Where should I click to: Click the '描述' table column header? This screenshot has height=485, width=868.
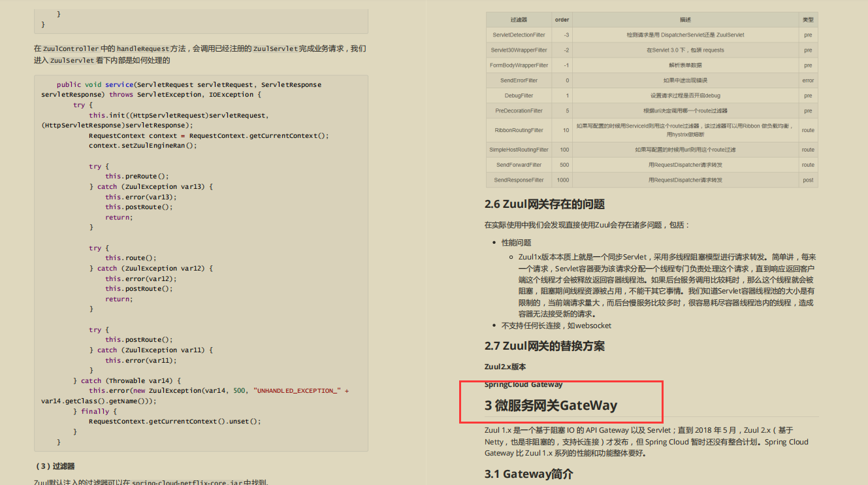pyautogui.click(x=685, y=20)
